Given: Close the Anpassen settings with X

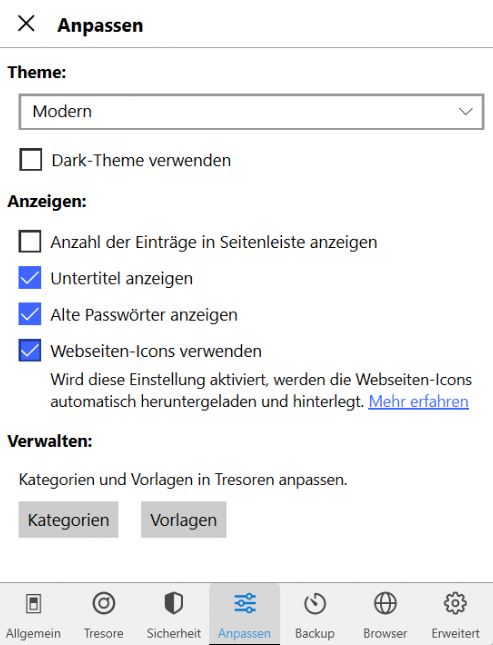Looking at the screenshot, I should 26,23.
